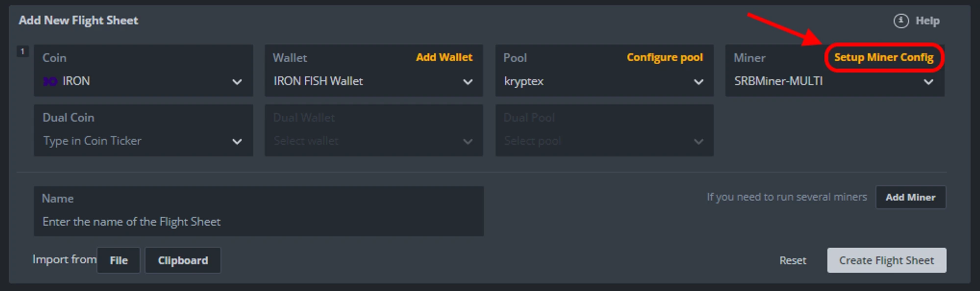Click the Help info circle icon

point(901,21)
